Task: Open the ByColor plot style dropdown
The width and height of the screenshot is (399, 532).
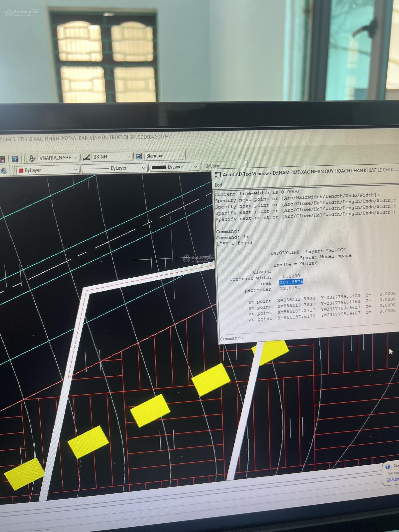Action: [244, 165]
